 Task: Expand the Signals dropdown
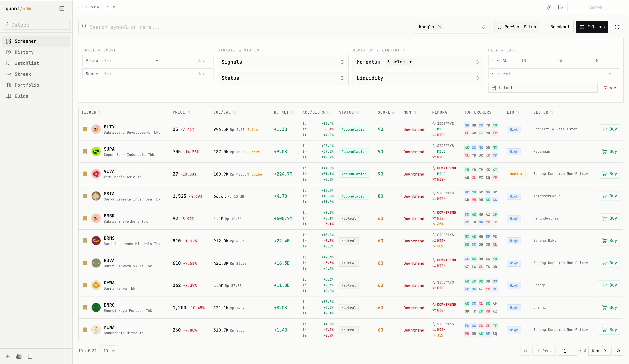pos(283,62)
